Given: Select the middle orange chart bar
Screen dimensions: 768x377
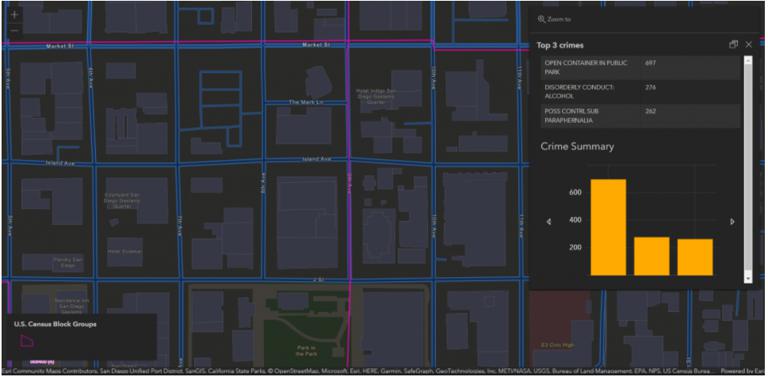Looking at the screenshot, I should click(651, 256).
